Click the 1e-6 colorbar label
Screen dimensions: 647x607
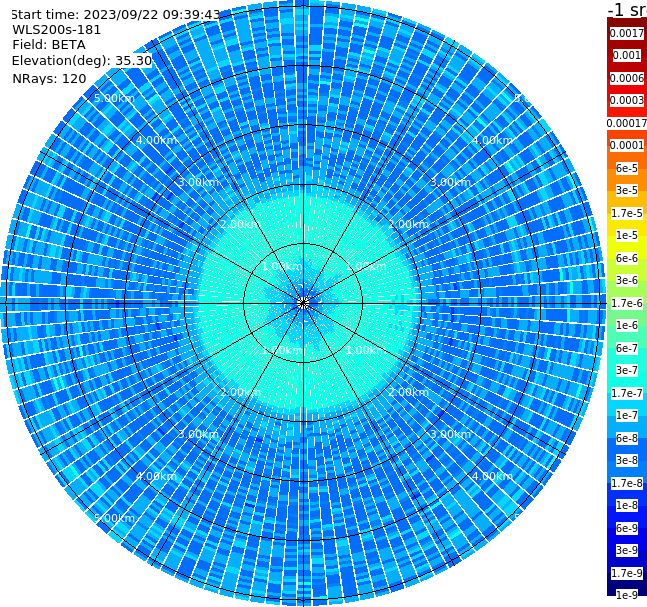627,325
